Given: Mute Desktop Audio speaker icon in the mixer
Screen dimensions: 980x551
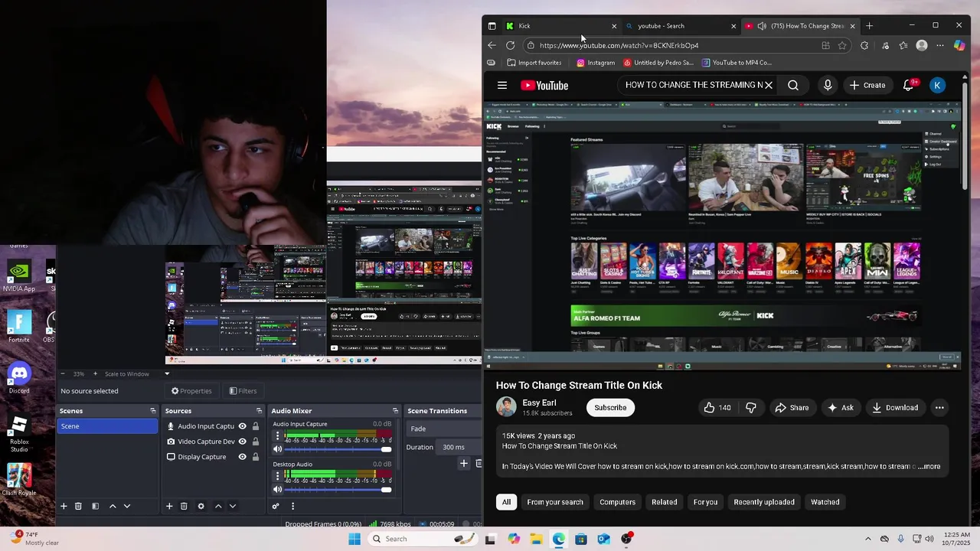Looking at the screenshot, I should 277,489.
